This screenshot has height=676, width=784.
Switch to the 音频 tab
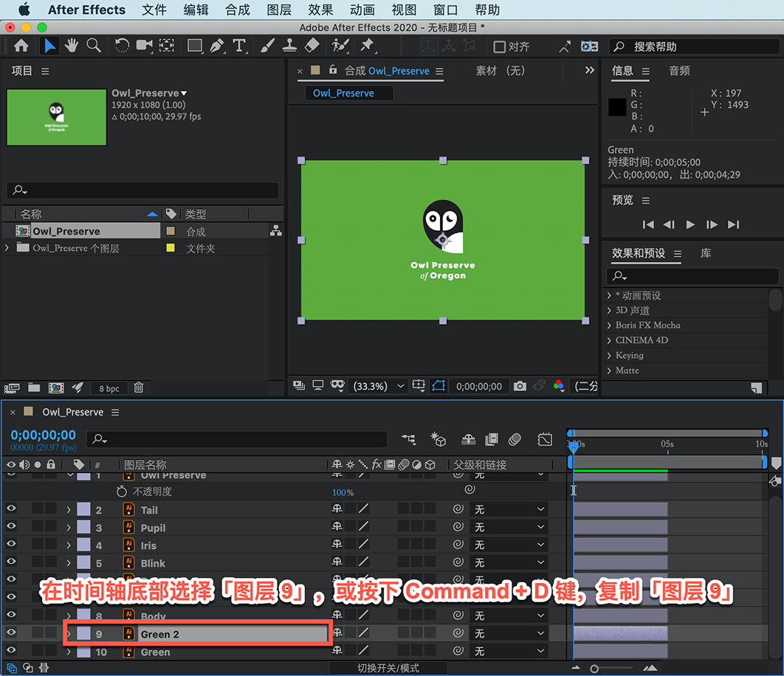click(679, 71)
